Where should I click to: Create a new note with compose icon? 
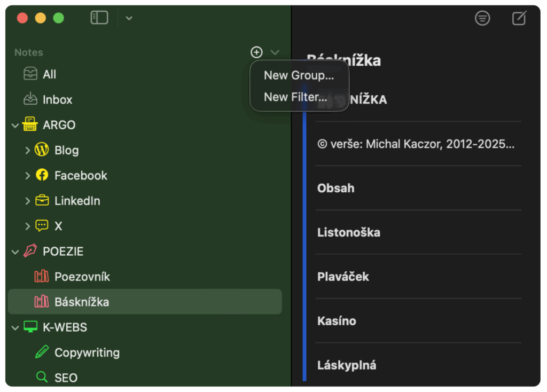coord(519,18)
